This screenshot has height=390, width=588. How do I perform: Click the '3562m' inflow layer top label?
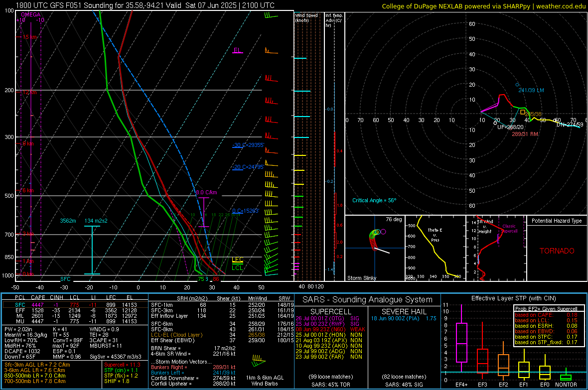68,221
